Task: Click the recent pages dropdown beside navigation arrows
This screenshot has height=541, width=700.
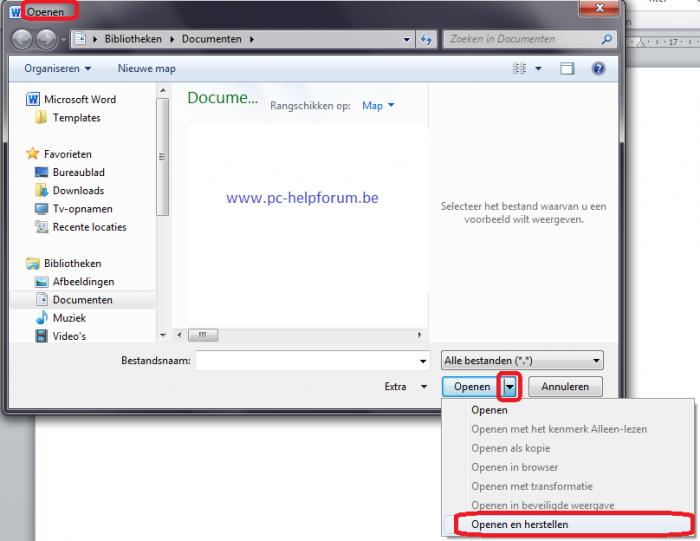Action: 63,39
